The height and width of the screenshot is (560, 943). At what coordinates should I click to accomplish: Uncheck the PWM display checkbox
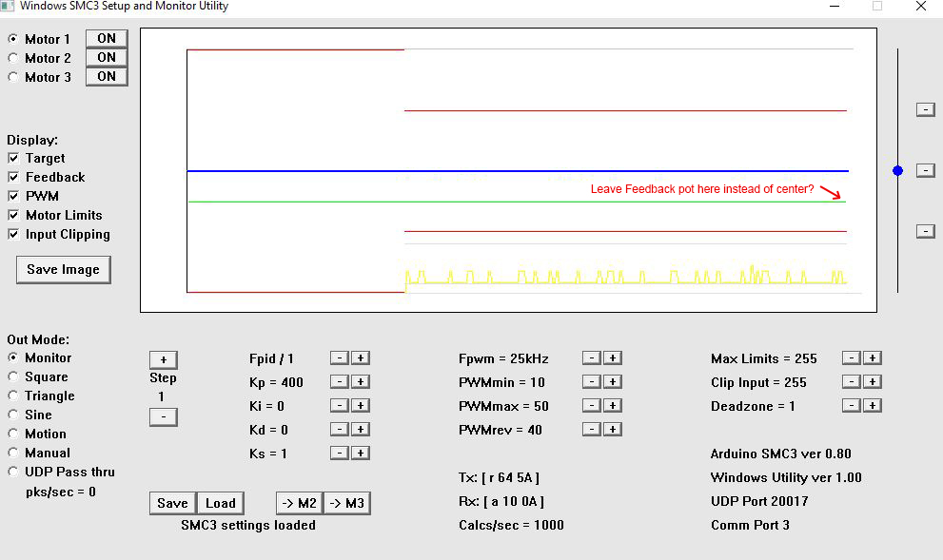[13, 196]
